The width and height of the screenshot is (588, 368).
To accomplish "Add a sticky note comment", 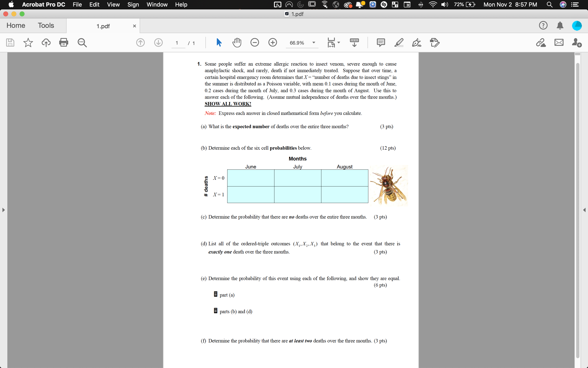I will pos(381,43).
